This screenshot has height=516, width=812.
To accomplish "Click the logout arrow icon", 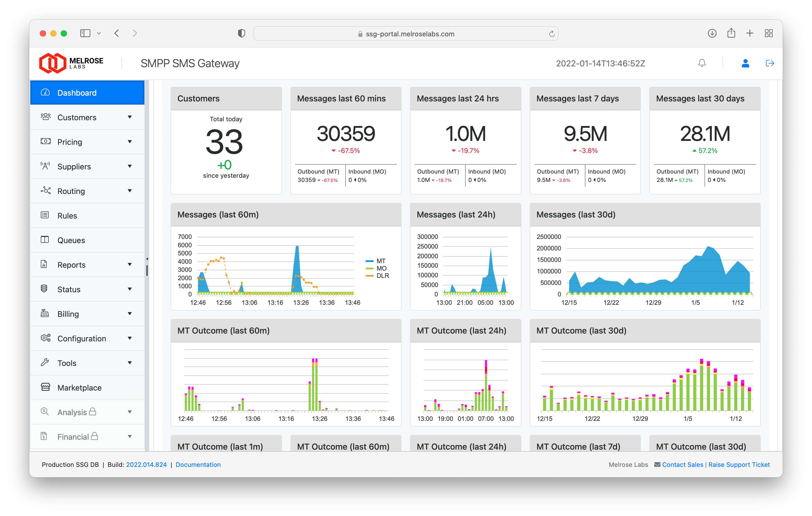I will point(770,63).
